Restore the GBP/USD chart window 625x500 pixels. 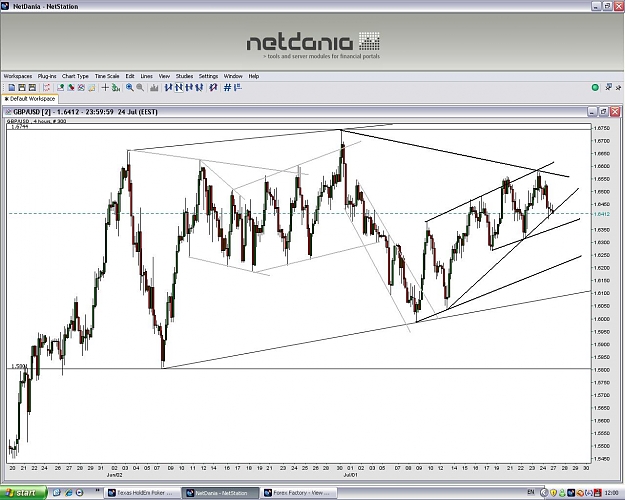click(x=604, y=112)
